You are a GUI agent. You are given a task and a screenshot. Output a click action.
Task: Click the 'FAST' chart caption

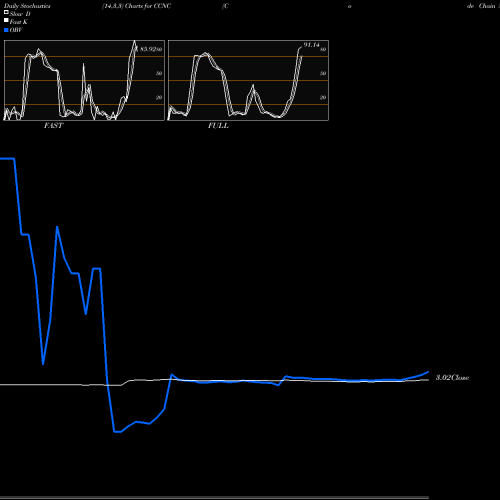(53, 126)
